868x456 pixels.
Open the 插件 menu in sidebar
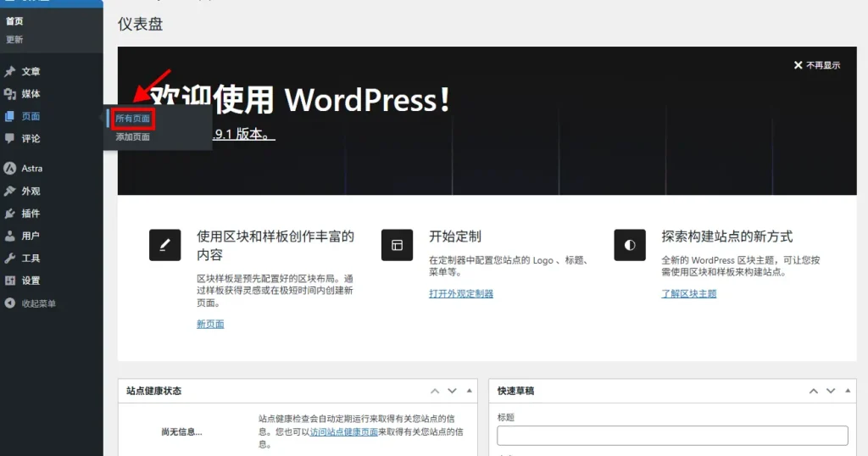[31, 214]
